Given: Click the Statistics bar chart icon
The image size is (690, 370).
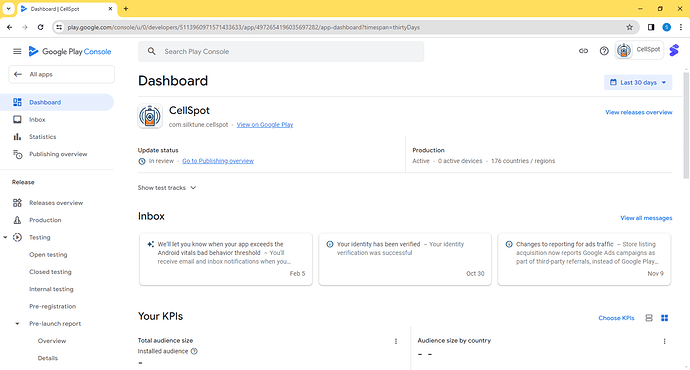Looking at the screenshot, I should (x=17, y=137).
